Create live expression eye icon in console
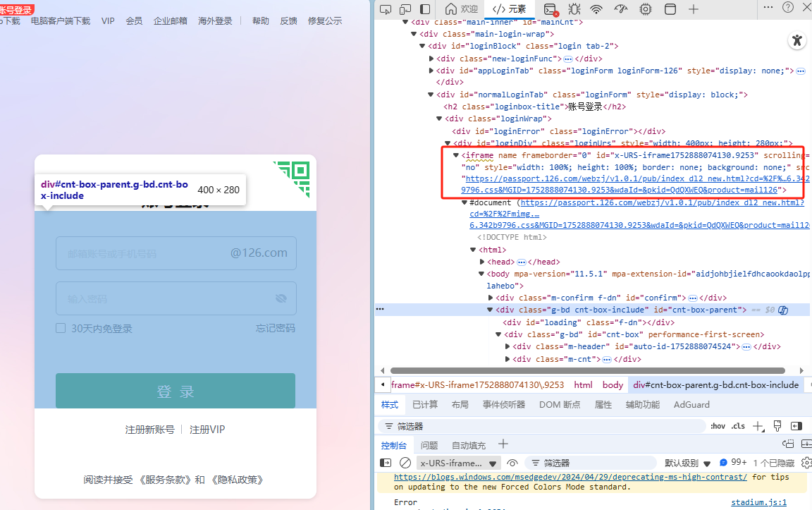Viewport: 812px width, 510px height. [x=512, y=463]
